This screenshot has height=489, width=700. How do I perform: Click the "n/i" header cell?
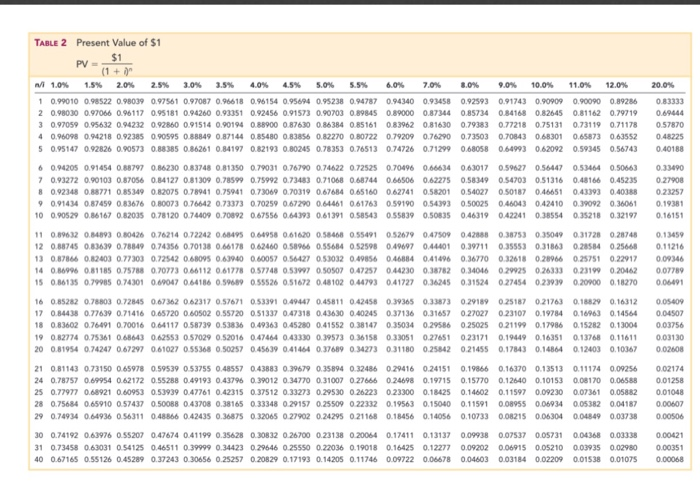[x=40, y=85]
